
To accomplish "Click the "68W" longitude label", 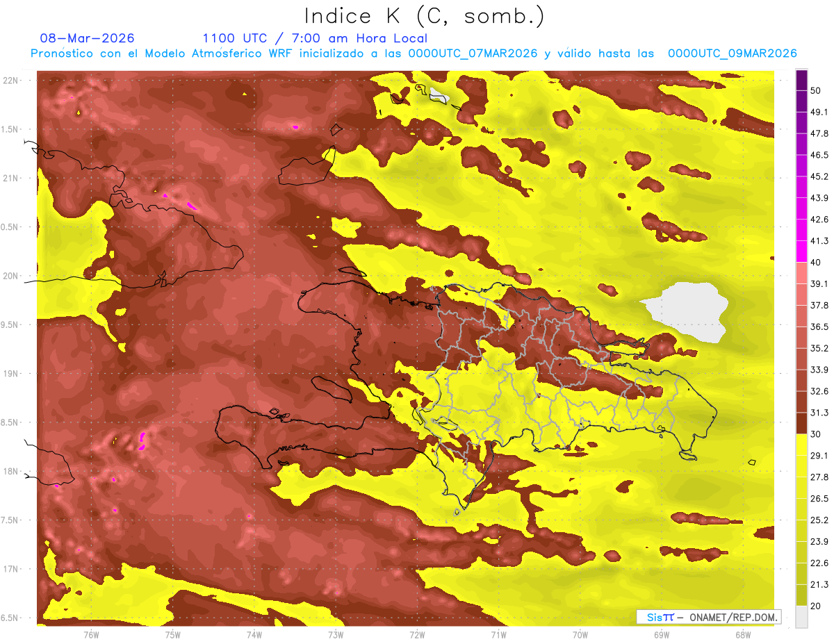I will [x=743, y=634].
